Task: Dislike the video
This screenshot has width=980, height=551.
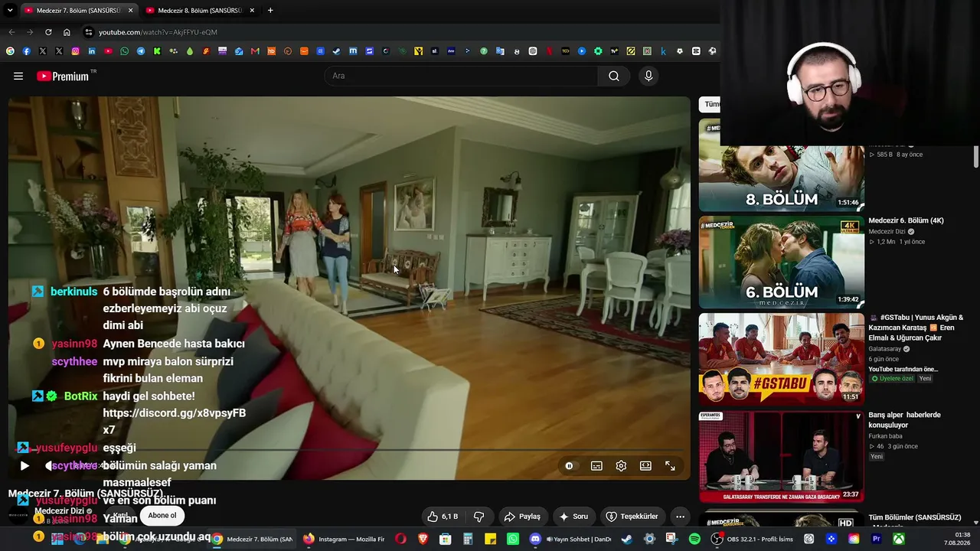Action: (x=479, y=517)
